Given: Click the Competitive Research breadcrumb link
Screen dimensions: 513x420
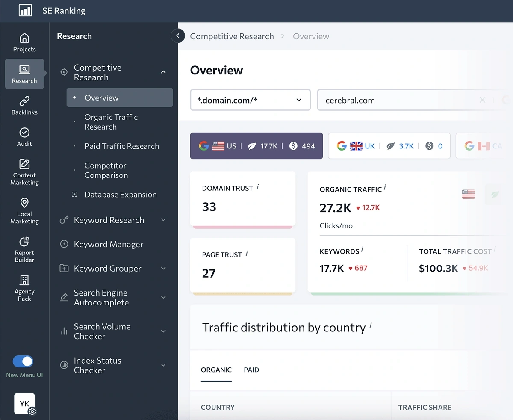Looking at the screenshot, I should click(232, 36).
